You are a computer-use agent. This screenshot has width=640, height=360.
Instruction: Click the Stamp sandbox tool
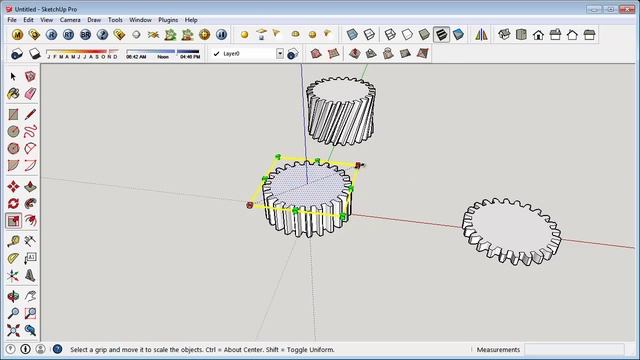[371, 53]
